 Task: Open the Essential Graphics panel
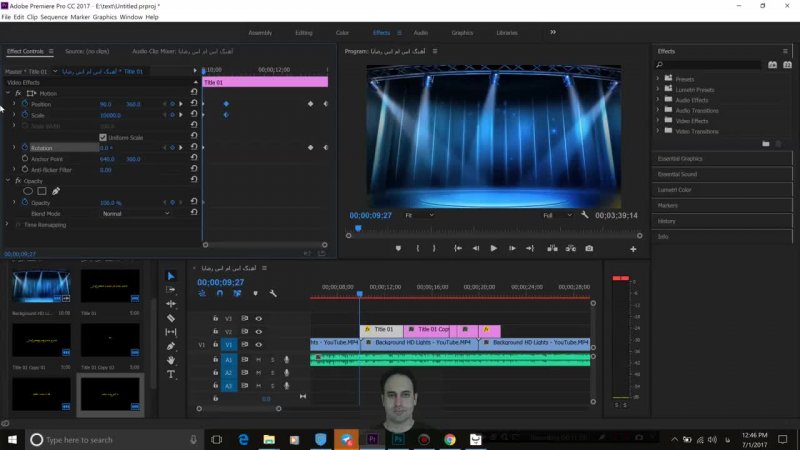coord(680,158)
